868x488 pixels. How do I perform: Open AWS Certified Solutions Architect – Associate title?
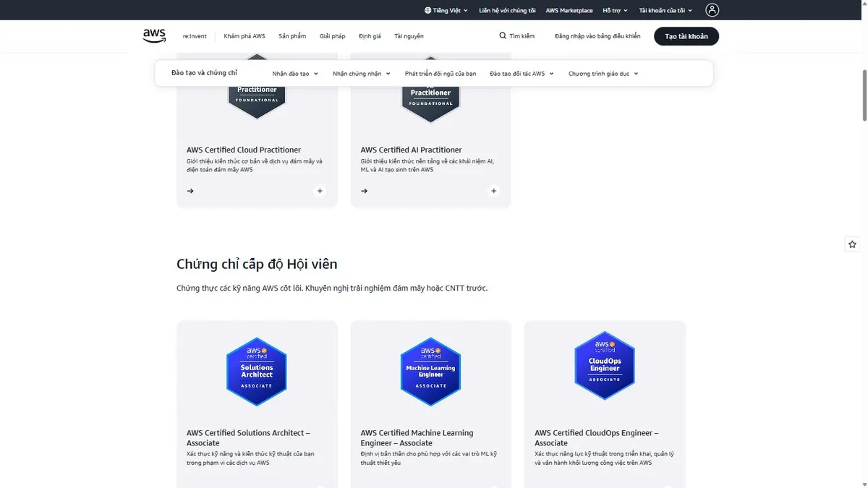(x=248, y=438)
